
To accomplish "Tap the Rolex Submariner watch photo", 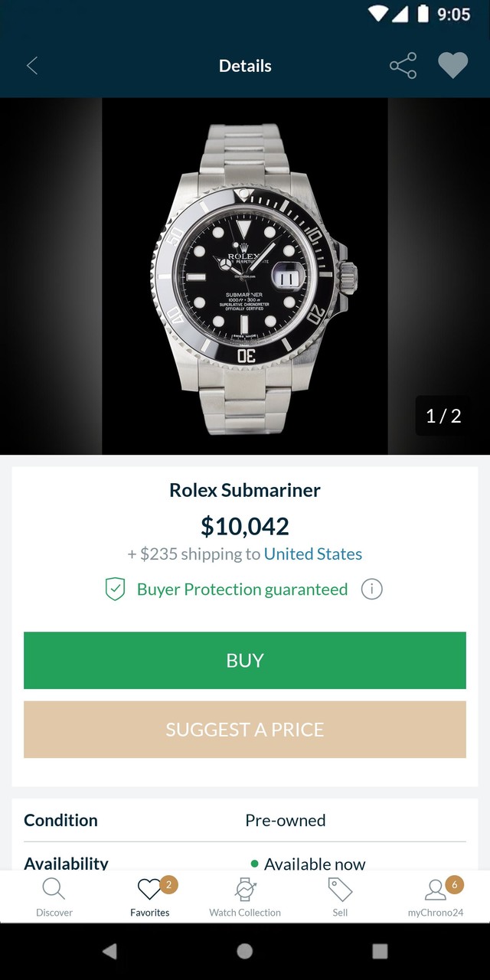I will click(x=245, y=276).
